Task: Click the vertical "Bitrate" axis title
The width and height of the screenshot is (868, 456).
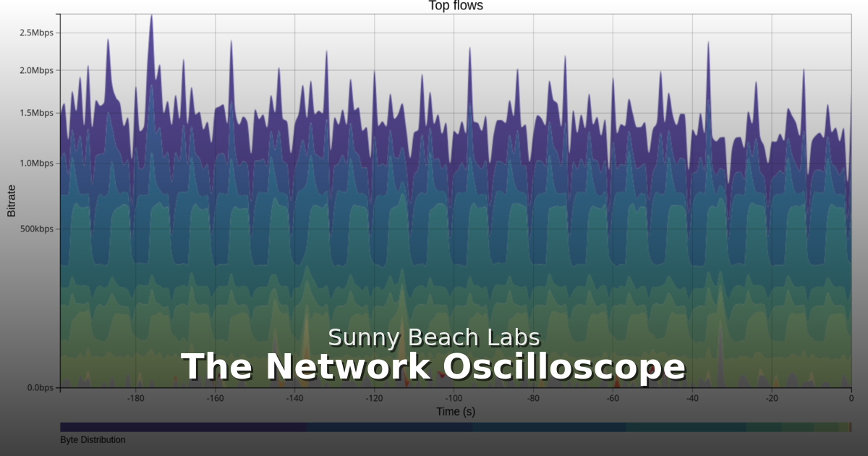Action: click(11, 200)
